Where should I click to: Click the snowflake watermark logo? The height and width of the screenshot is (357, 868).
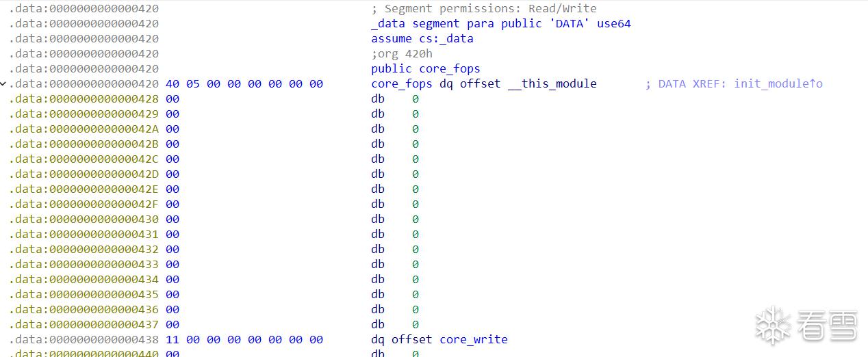tap(772, 326)
